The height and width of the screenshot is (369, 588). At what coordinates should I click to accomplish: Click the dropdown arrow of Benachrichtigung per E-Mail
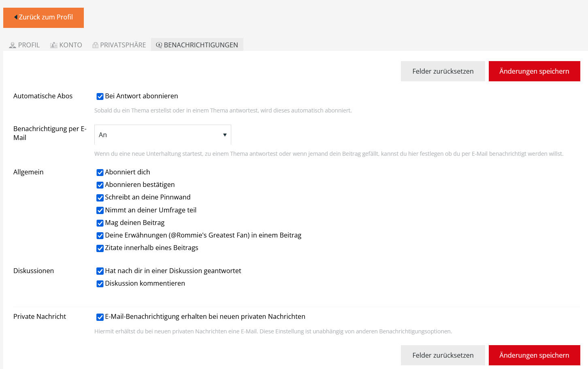point(225,135)
